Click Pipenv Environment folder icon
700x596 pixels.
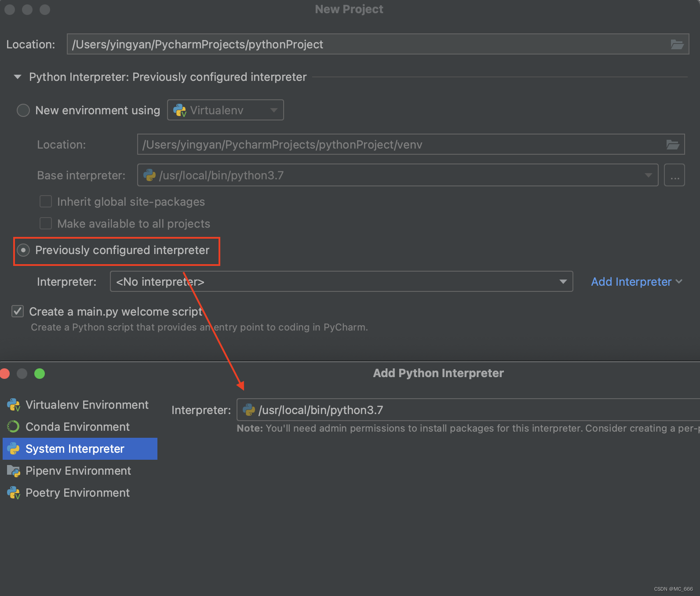[x=14, y=471]
